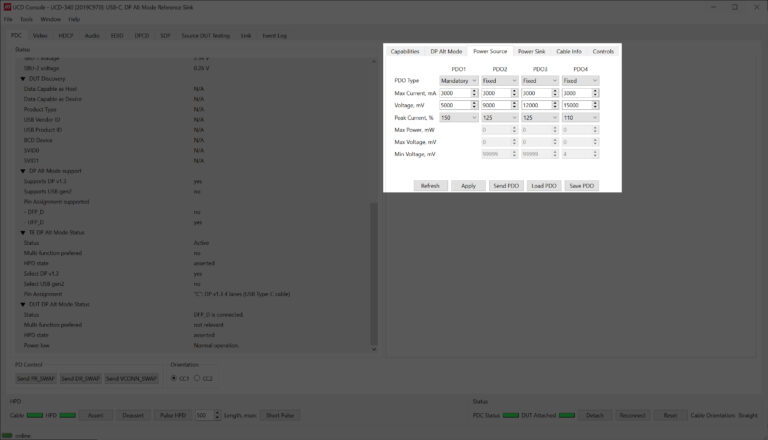This screenshot has height=440, width=768.
Task: Select CC2 orientation radio button
Action: (x=197, y=379)
